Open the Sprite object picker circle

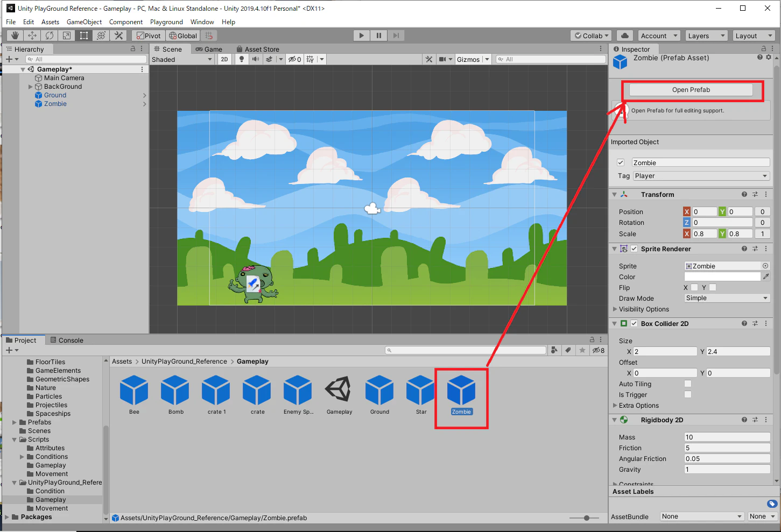765,266
